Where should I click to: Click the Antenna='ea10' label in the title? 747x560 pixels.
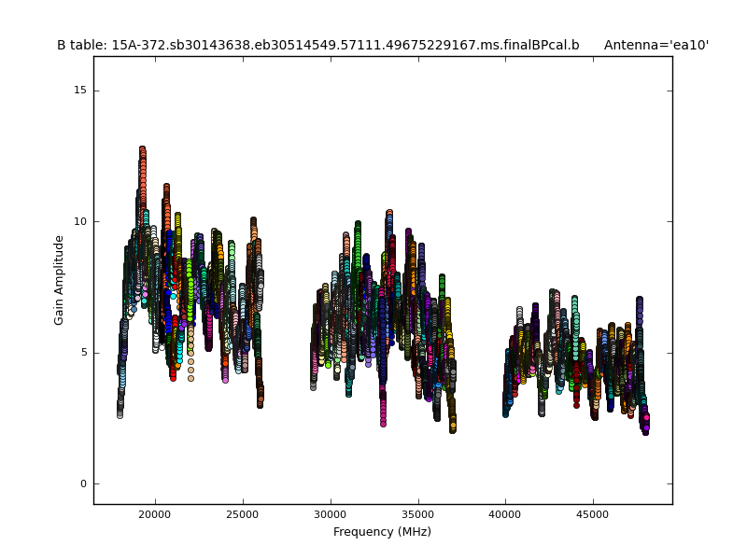(655, 45)
